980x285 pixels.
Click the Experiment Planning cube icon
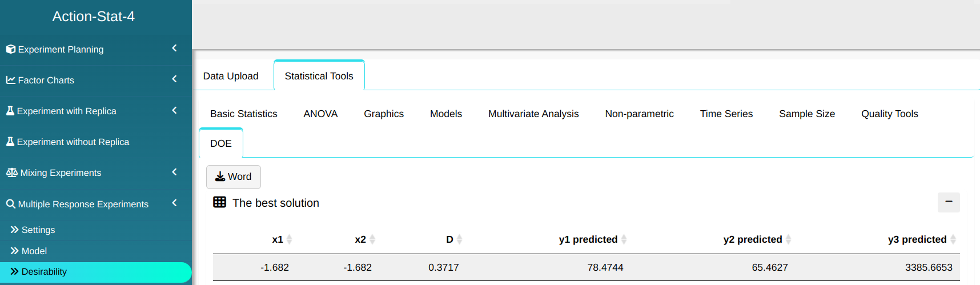[11, 49]
